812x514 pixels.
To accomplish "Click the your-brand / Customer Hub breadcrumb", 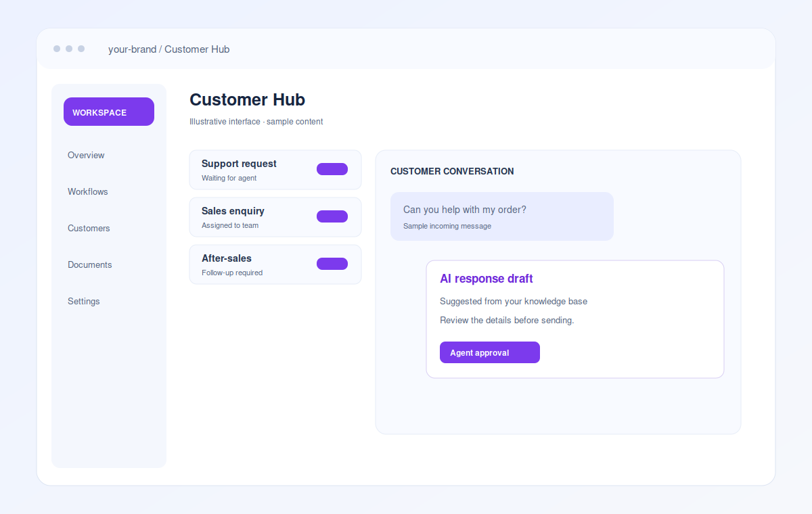I will (x=169, y=49).
